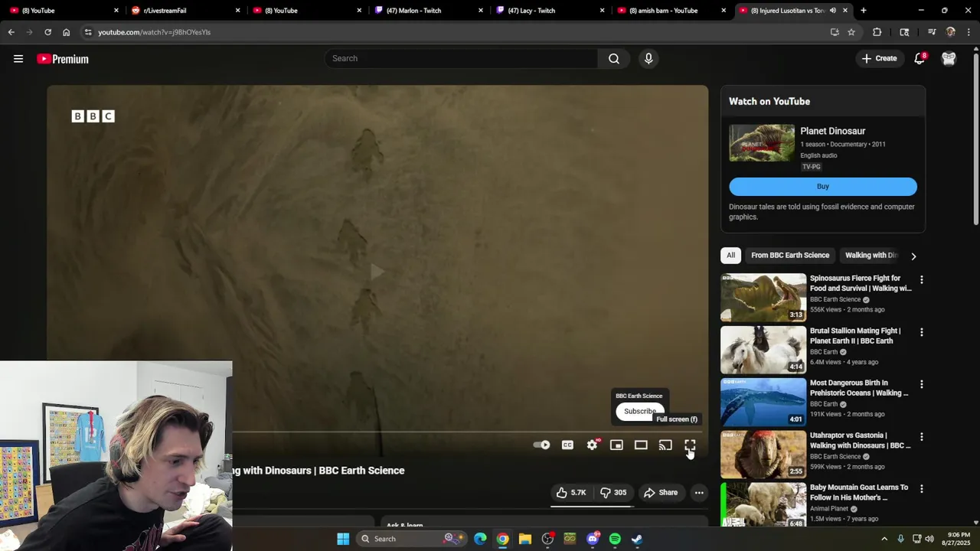Open the Create menu
This screenshot has width=980, height=551.
click(x=879, y=58)
